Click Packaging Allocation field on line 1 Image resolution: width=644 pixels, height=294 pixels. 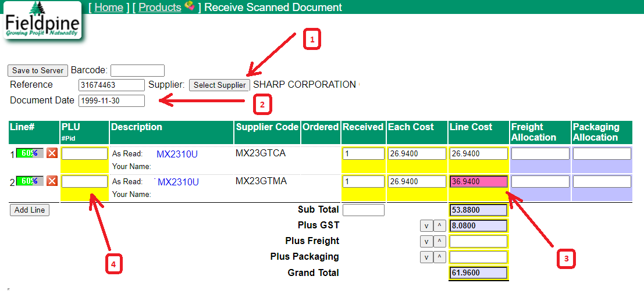(602, 154)
